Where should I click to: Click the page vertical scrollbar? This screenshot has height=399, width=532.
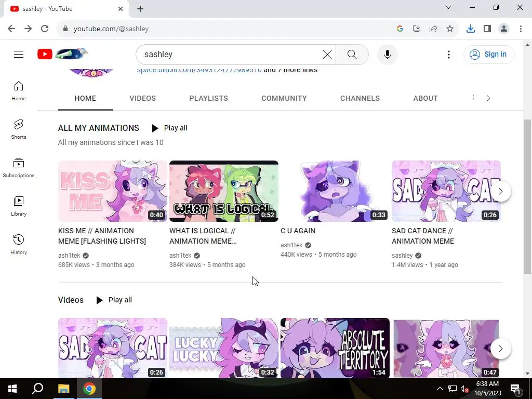[x=527, y=197]
